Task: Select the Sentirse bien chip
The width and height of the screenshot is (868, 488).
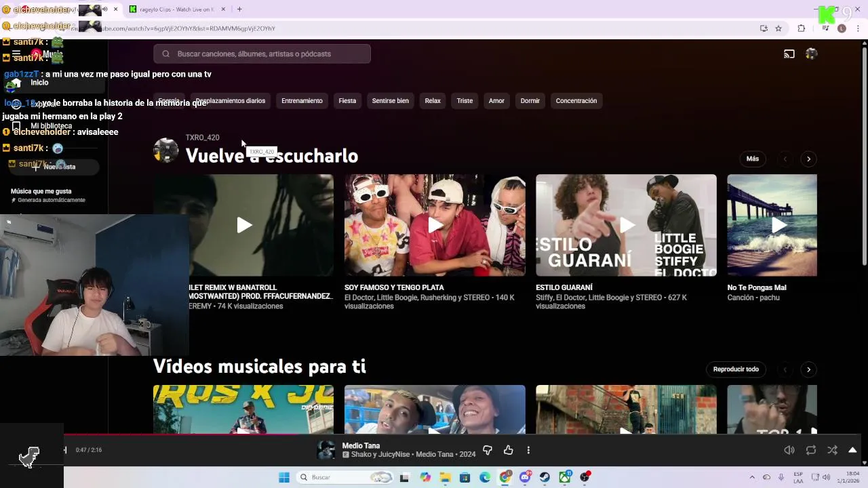Action: click(391, 100)
